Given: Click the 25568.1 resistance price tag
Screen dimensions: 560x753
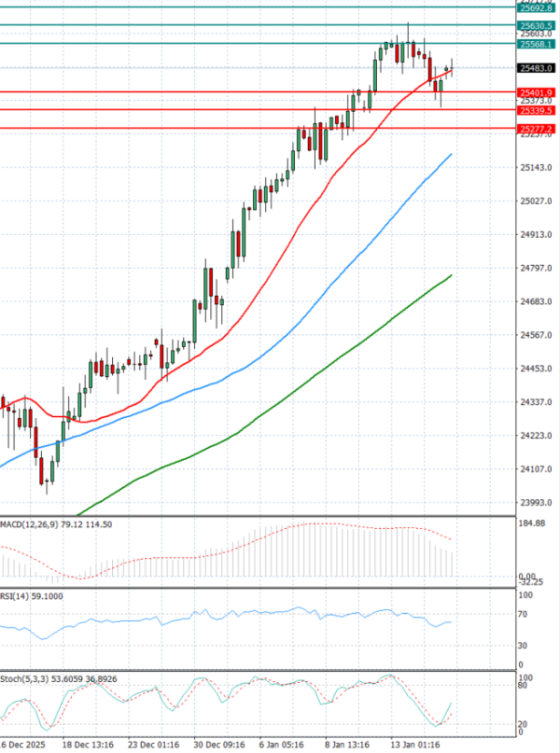Looking at the screenshot, I should pos(537,44).
